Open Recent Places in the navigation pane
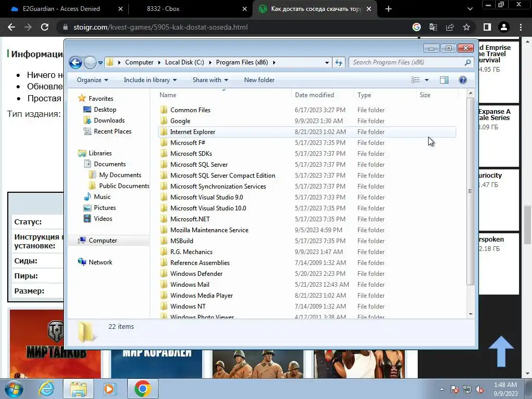This screenshot has height=399, width=532. pyautogui.click(x=112, y=131)
